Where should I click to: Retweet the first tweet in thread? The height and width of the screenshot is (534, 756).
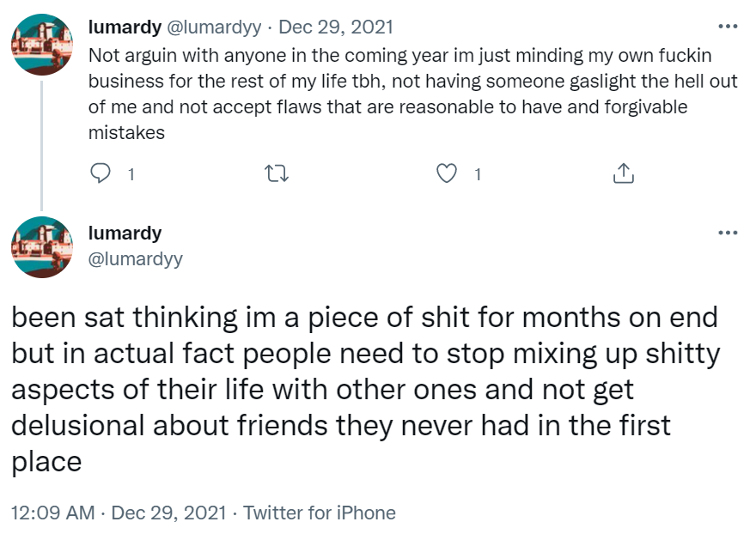click(x=277, y=174)
